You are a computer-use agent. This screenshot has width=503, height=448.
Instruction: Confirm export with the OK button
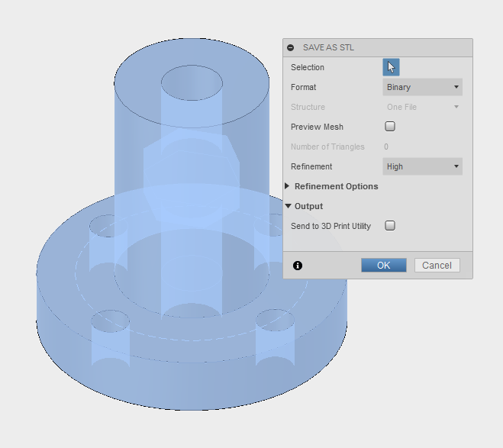click(x=384, y=266)
